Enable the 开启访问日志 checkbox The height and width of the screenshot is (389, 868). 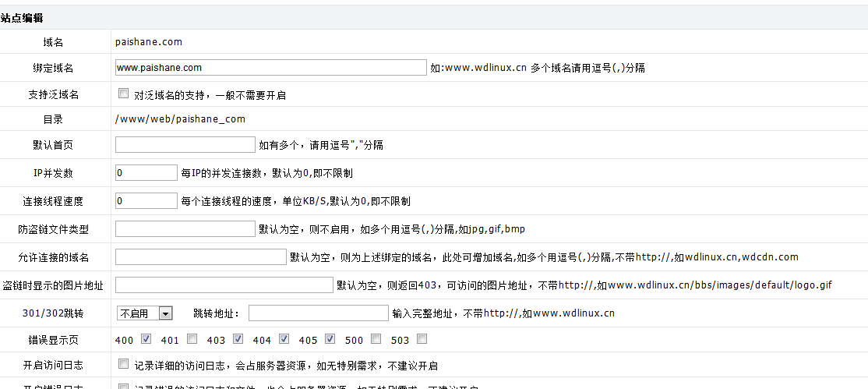pos(123,364)
